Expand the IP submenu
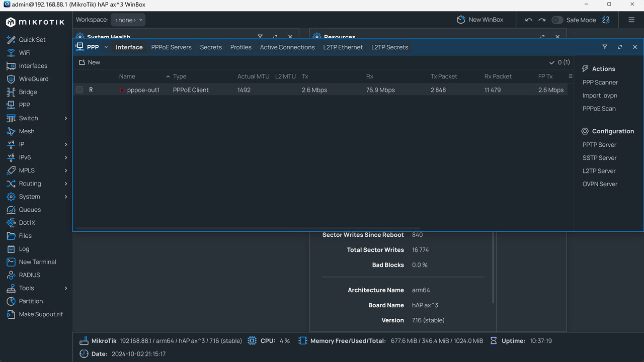644x362 pixels. (x=66, y=144)
